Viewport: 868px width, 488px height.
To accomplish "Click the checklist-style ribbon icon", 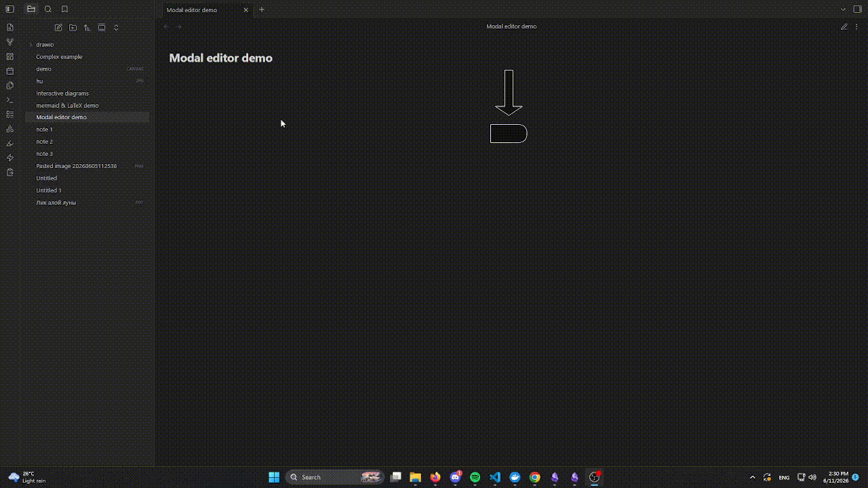I will tap(9, 115).
